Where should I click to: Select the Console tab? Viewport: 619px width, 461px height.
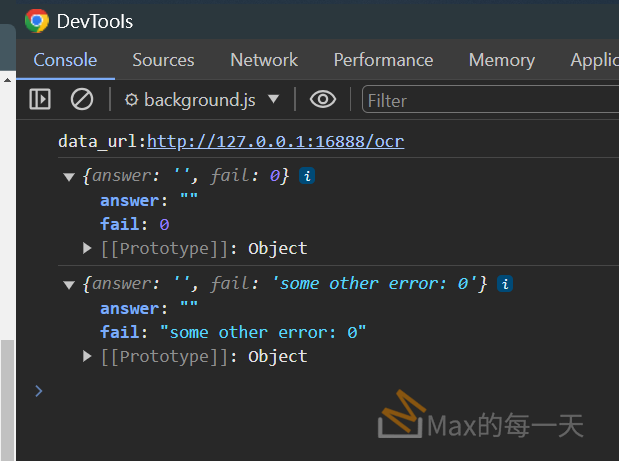point(65,60)
